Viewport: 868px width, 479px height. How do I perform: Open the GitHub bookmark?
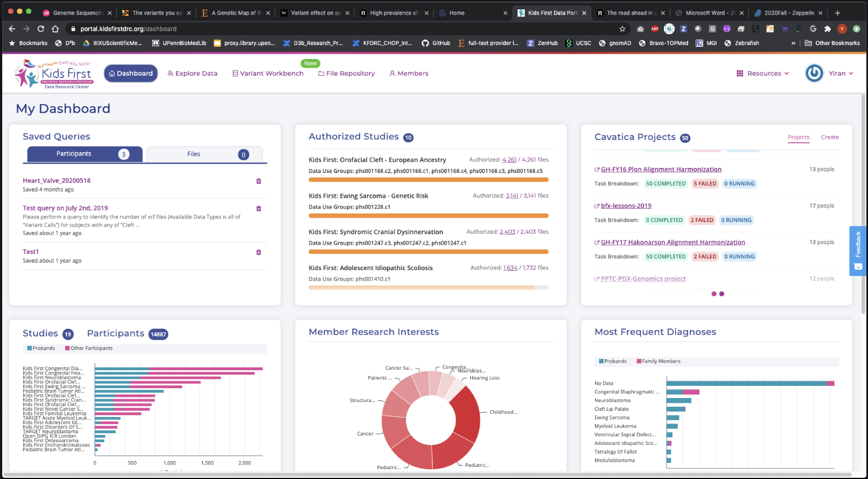[x=435, y=43]
